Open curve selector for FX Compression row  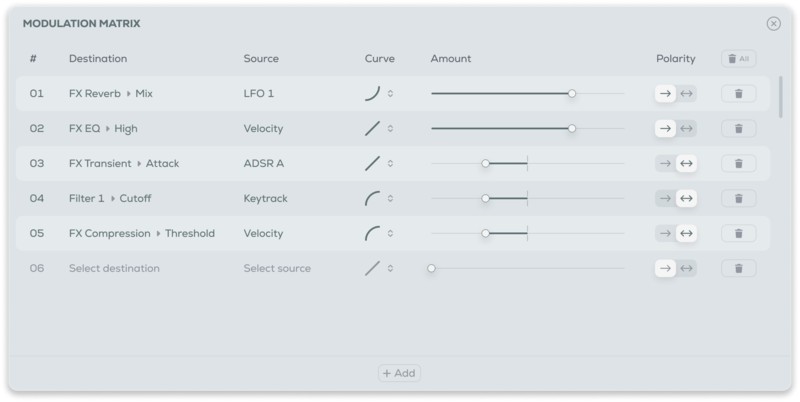(x=390, y=234)
